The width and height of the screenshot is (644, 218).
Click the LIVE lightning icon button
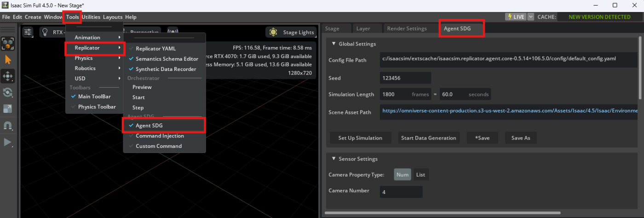[516, 17]
